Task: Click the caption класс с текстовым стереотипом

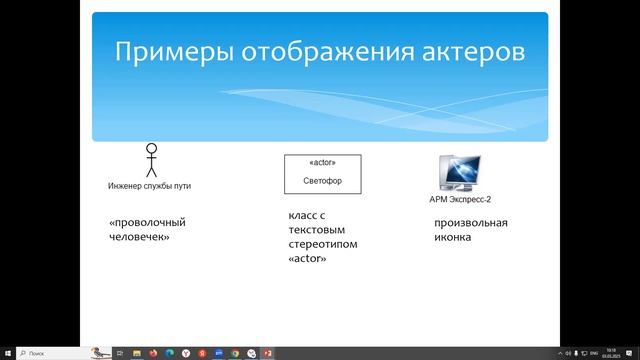Action: (323, 237)
